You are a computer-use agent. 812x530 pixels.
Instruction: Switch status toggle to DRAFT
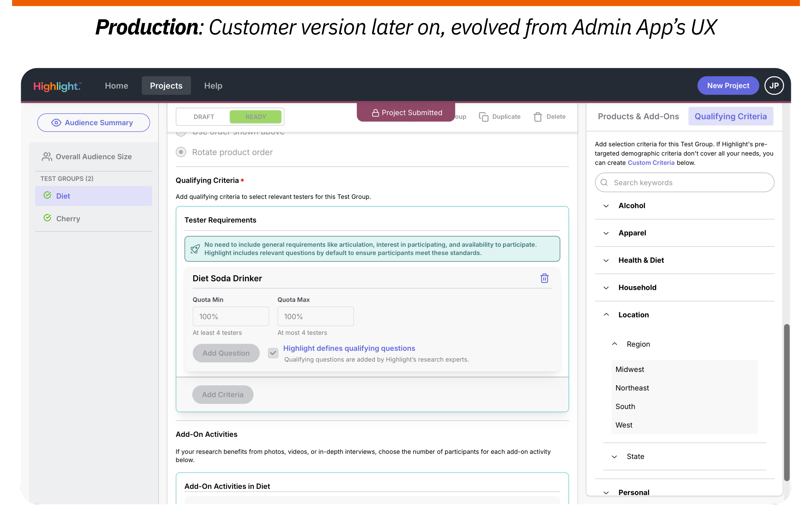pyautogui.click(x=204, y=117)
